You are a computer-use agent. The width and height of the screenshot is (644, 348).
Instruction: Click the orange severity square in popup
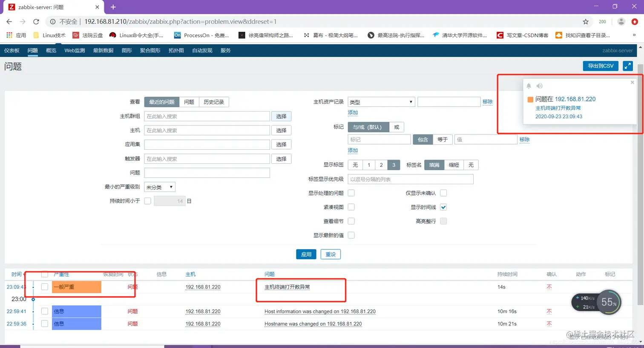(x=530, y=100)
